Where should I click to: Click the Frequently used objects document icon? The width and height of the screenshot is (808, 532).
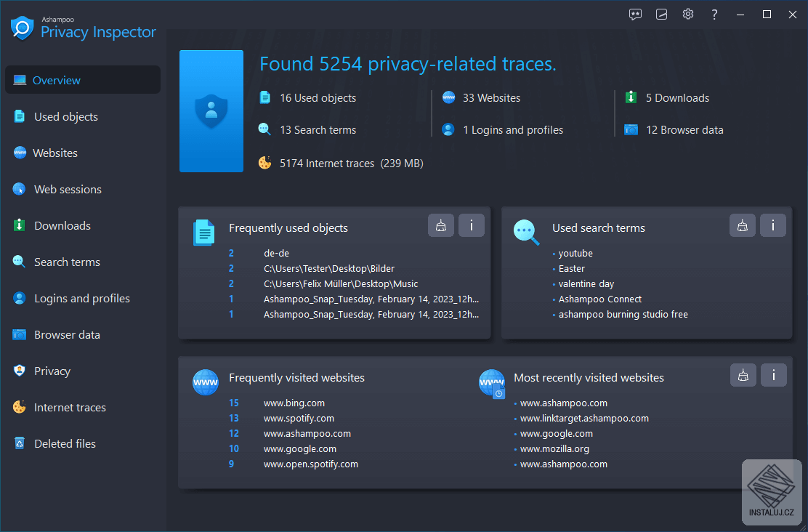(204, 233)
